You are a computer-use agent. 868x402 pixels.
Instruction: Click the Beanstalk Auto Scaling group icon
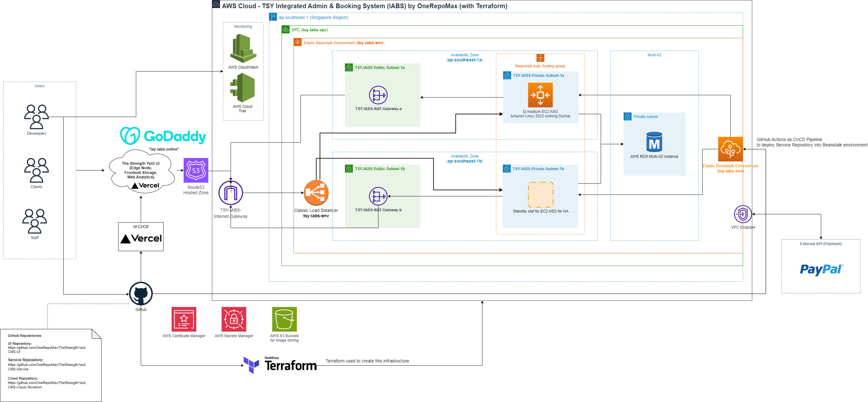540,58
